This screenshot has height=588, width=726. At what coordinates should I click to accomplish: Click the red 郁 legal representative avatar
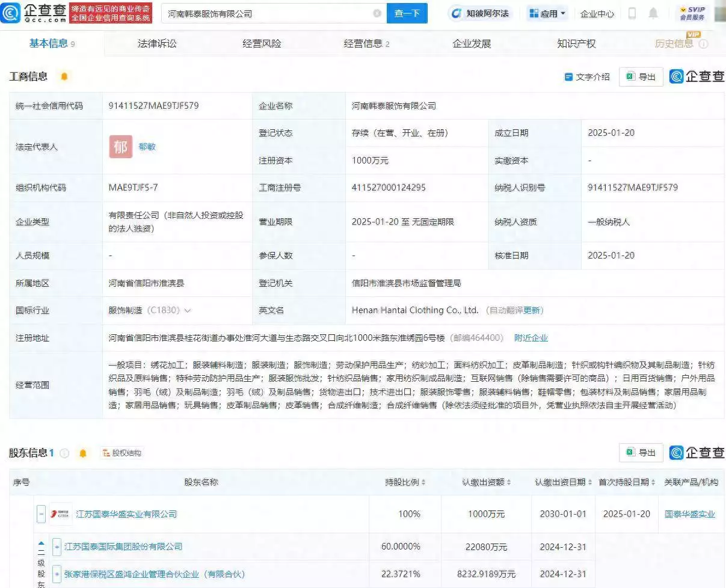120,147
